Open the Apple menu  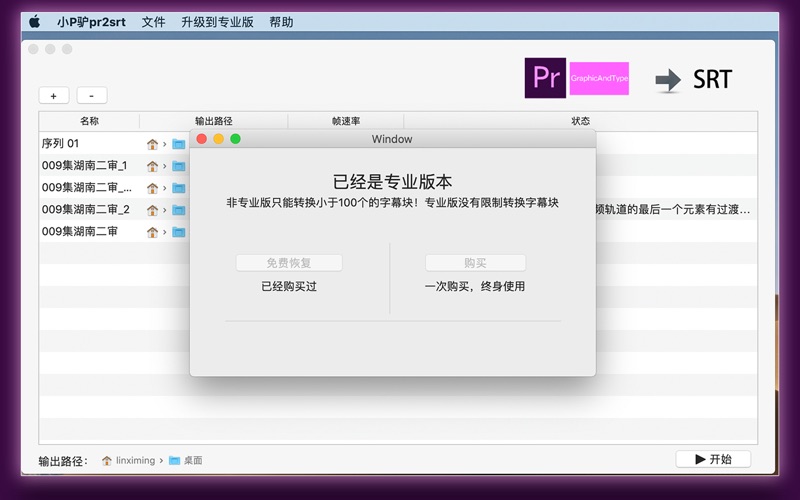click(35, 22)
